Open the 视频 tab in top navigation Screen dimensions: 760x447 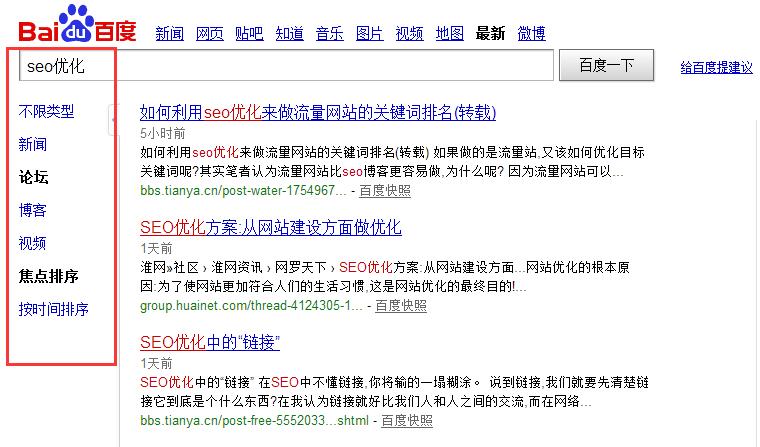pyautogui.click(x=410, y=33)
